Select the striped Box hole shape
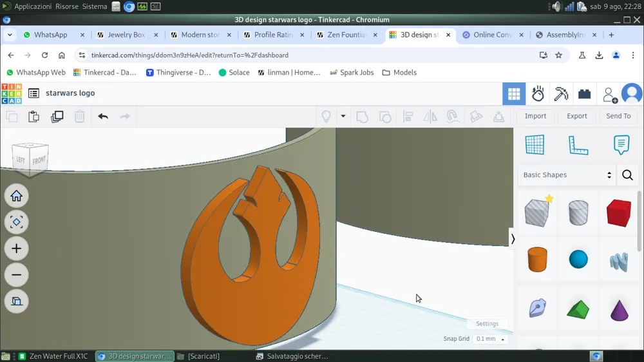 click(538, 212)
